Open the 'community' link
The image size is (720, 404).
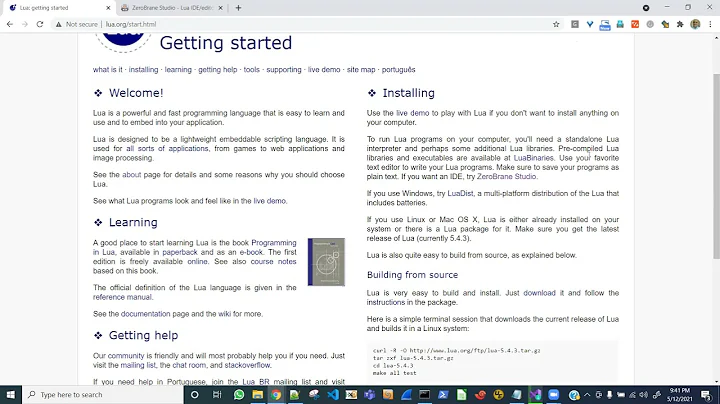[x=126, y=356]
